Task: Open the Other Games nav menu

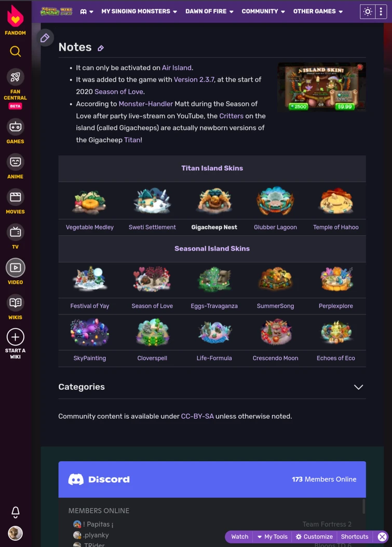Action: [x=318, y=11]
